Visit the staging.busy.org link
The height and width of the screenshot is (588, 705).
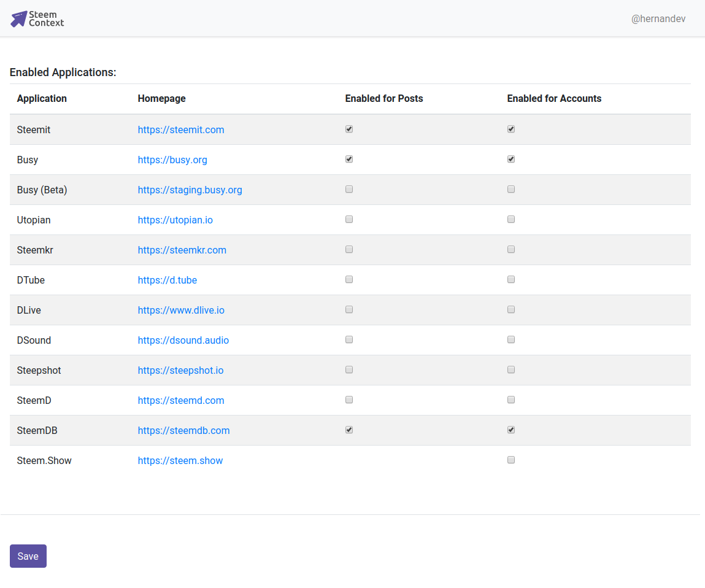coord(190,190)
